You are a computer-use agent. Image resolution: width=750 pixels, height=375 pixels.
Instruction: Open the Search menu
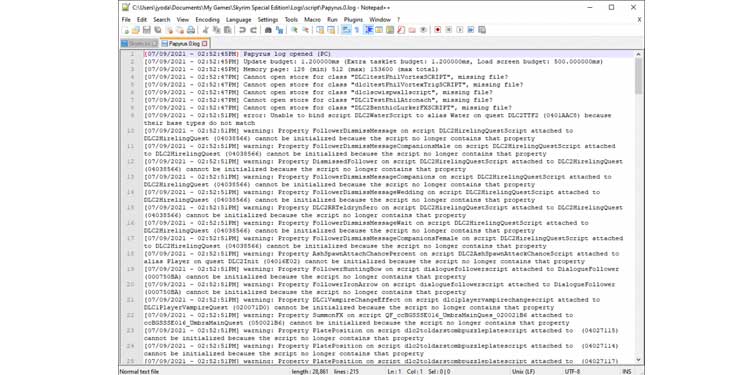click(162, 20)
